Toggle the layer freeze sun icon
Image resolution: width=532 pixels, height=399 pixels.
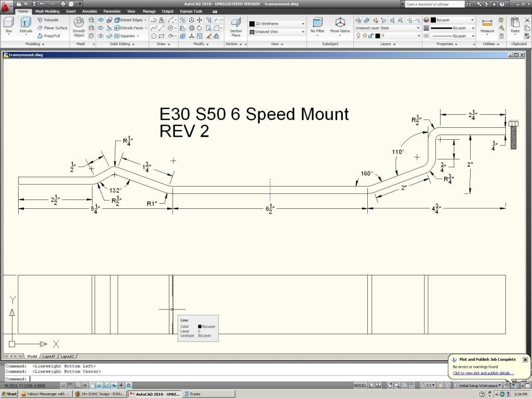pyautogui.click(x=365, y=36)
